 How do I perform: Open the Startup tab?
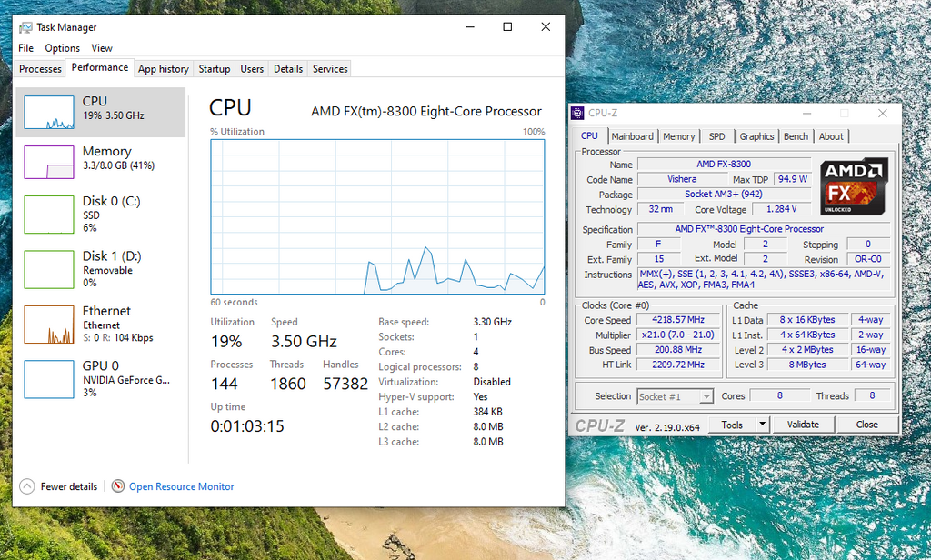pos(215,69)
